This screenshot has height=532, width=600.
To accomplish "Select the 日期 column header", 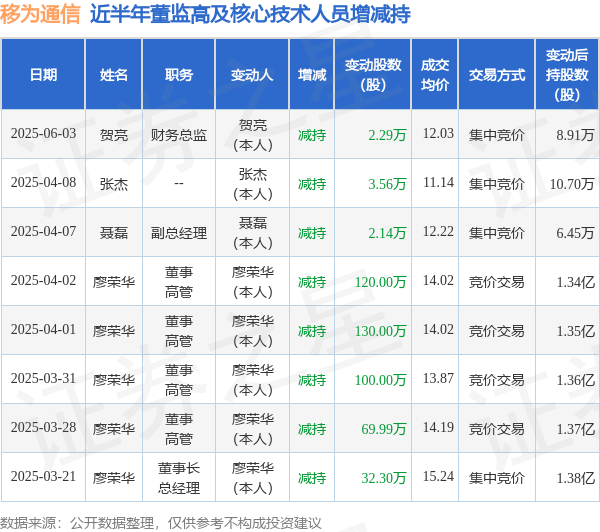I will click(43, 75).
